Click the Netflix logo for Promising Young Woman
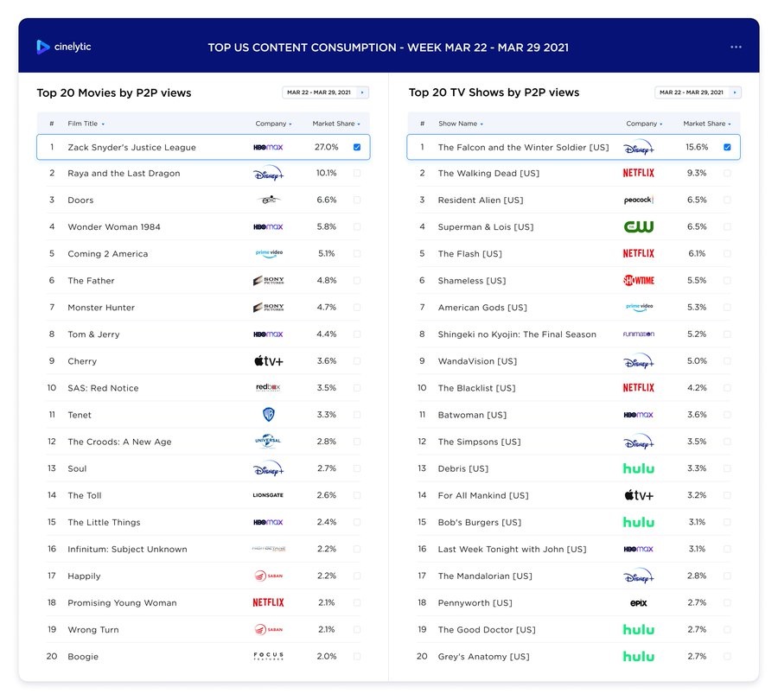 (x=269, y=602)
